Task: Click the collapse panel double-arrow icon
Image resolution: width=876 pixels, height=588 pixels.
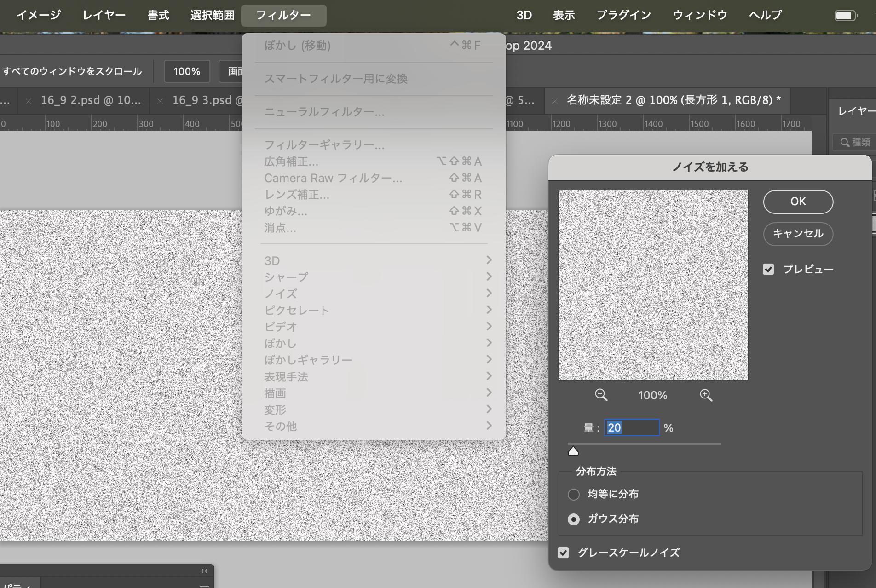Action: pos(204,571)
